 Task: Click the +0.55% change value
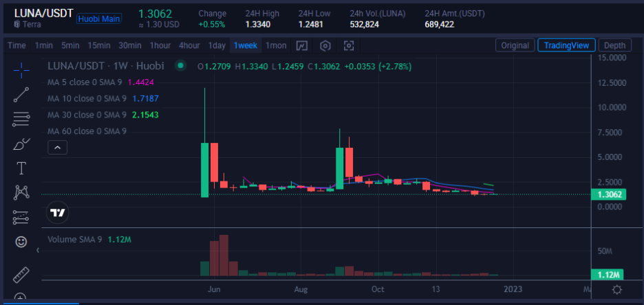pos(211,25)
